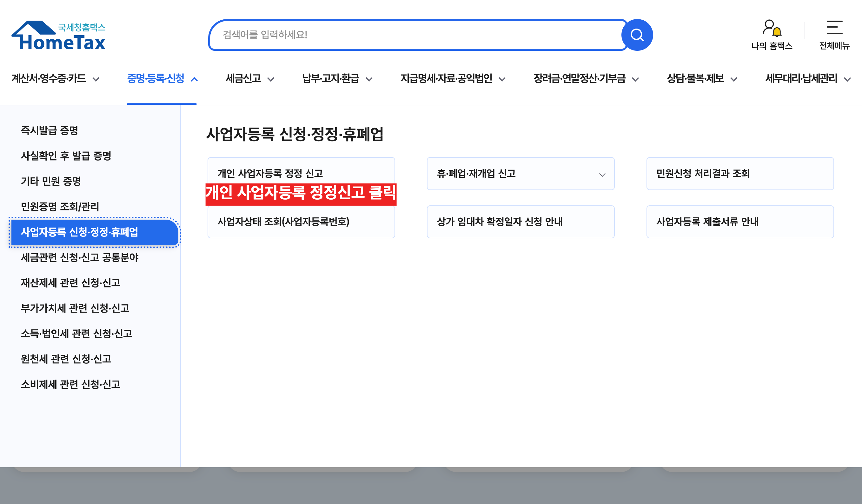Click the blue search magnifier button
This screenshot has width=862, height=504.
pos(637,35)
